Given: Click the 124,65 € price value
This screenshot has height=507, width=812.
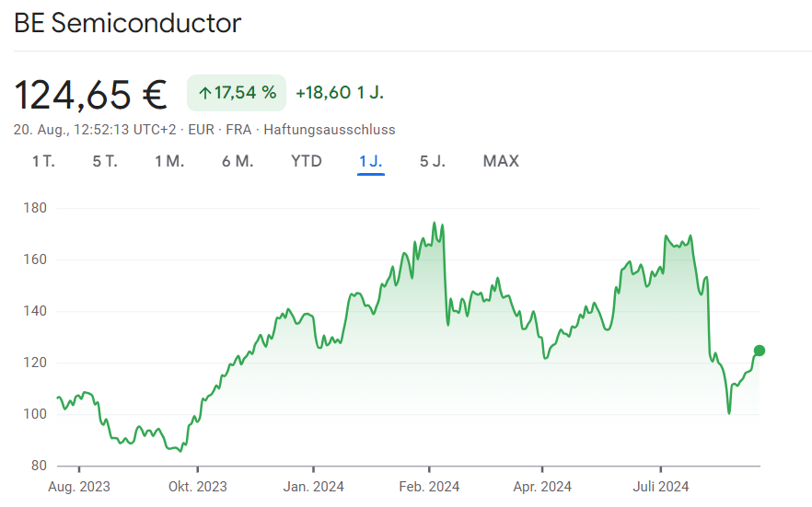Looking at the screenshot, I should click(90, 95).
